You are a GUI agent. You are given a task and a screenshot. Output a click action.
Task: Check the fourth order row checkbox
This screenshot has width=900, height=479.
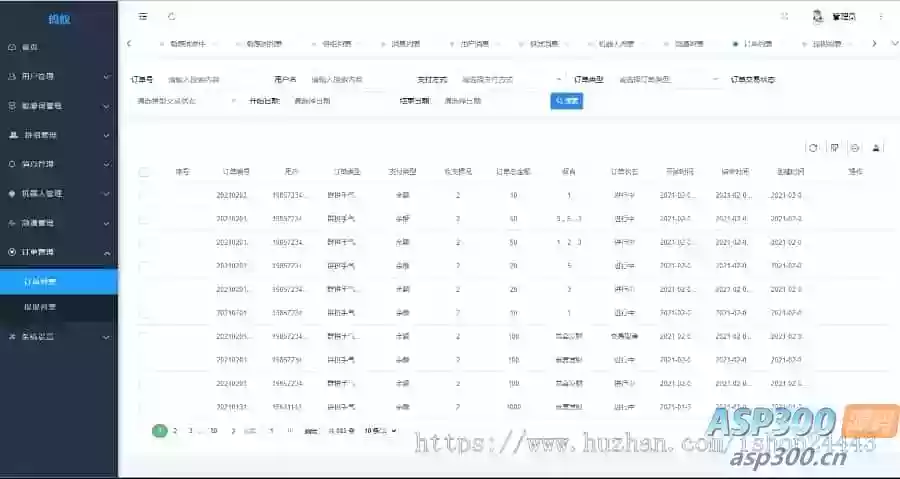144,266
